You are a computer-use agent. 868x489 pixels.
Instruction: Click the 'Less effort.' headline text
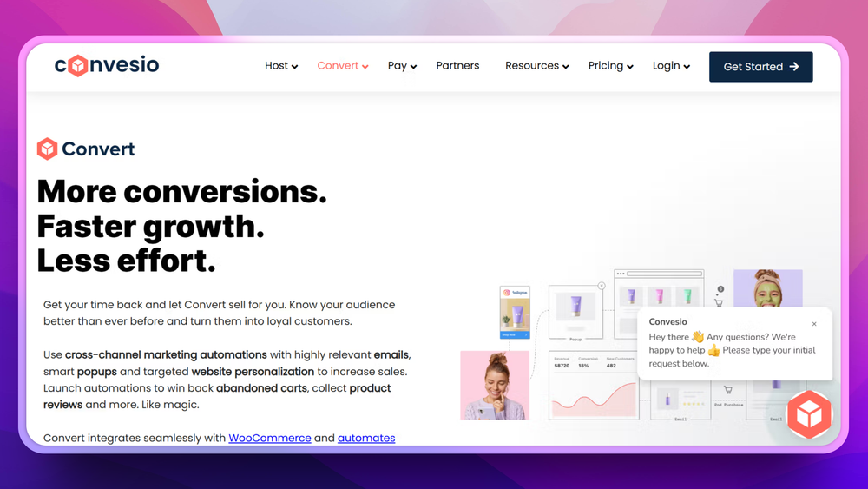tap(126, 261)
